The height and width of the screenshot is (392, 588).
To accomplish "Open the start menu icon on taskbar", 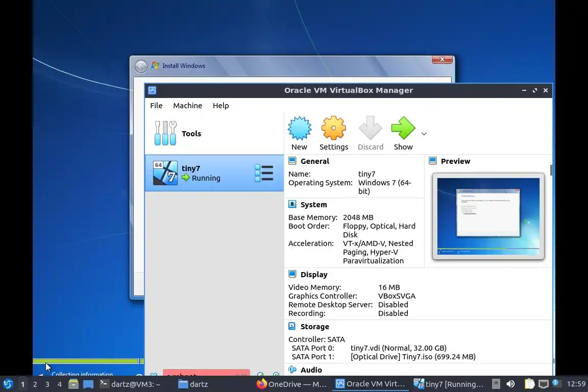I will (x=8, y=384).
